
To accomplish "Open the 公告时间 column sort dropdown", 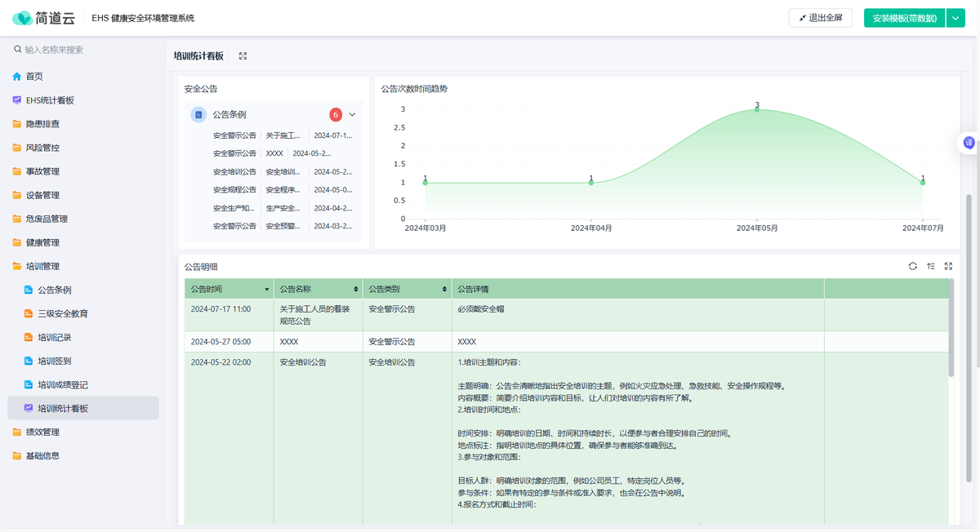I will tap(267, 290).
